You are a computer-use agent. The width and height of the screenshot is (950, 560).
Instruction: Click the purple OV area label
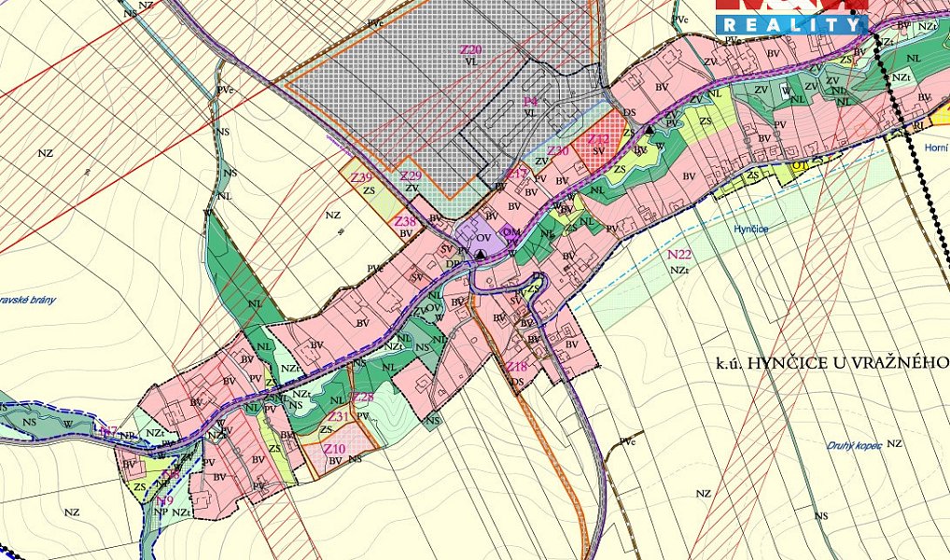click(x=482, y=238)
